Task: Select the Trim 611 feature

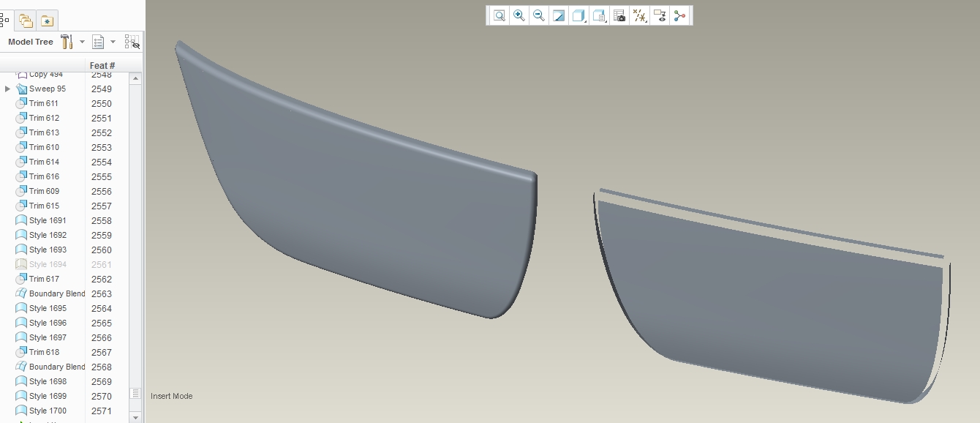Action: coord(44,103)
